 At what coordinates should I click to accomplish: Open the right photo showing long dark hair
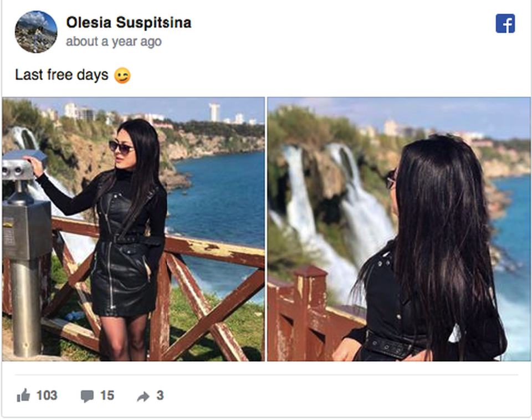tap(399, 229)
